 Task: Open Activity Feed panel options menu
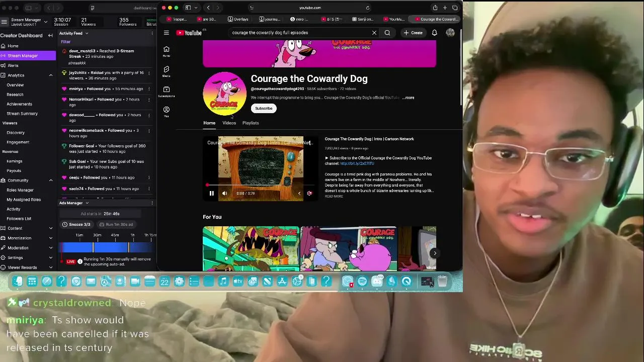[x=152, y=34]
